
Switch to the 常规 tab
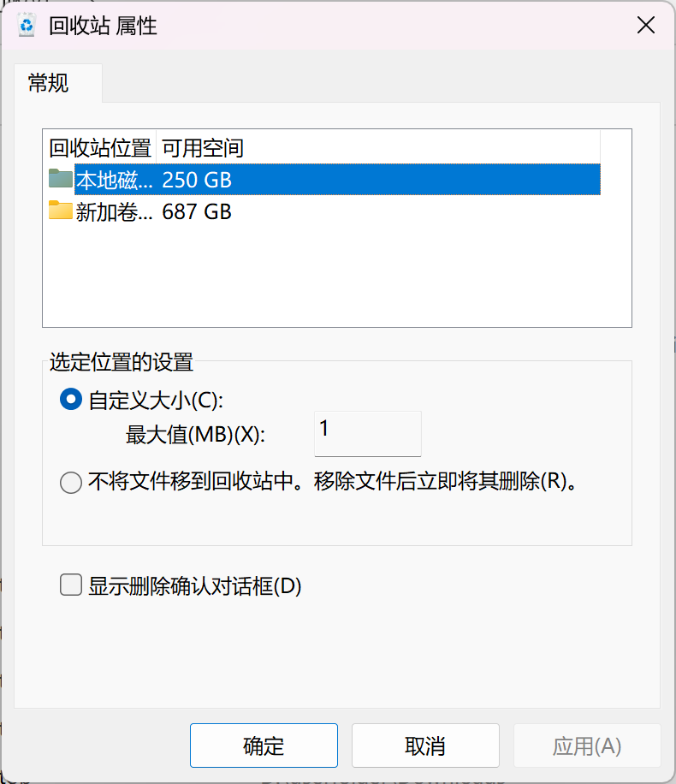pyautogui.click(x=48, y=84)
